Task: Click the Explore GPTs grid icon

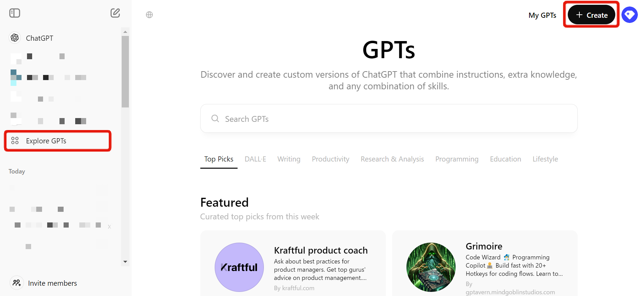Action: click(x=15, y=141)
